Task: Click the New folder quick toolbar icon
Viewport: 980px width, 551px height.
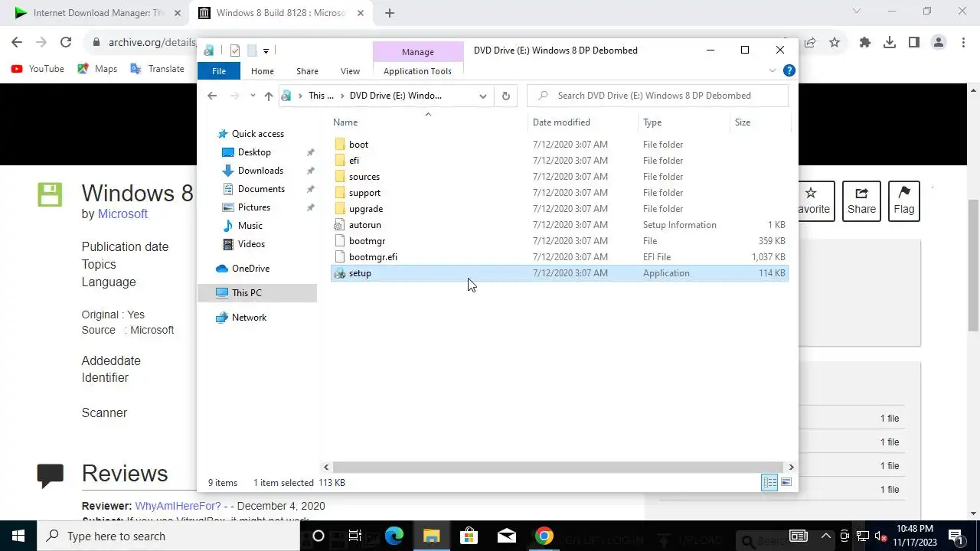Action: (x=251, y=51)
